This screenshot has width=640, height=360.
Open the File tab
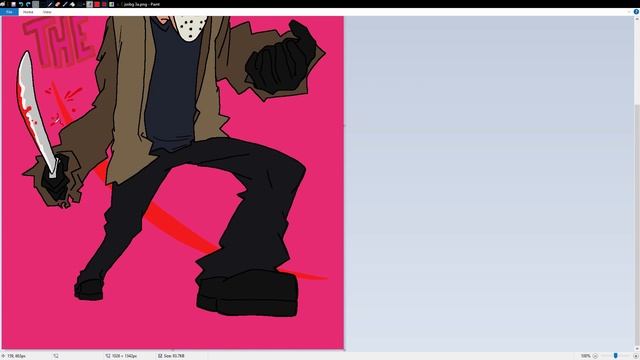point(9,12)
